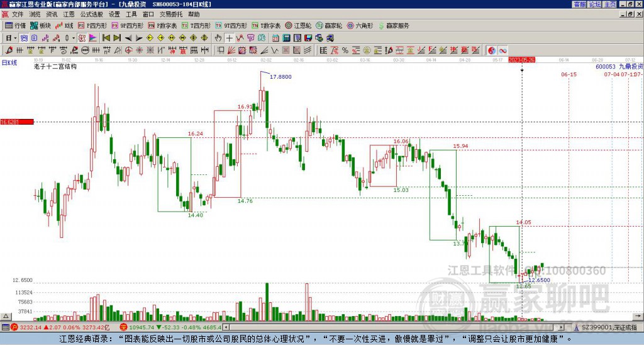Screen dimensions: 644x345
Task: Click the infinity symbol toolbar icon
Action: (x=502, y=50)
